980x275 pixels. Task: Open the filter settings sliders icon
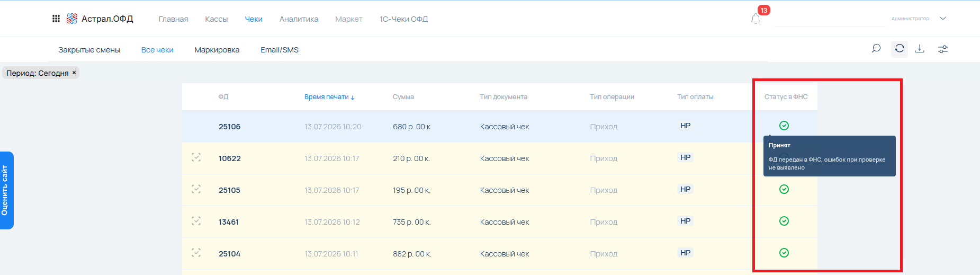(943, 49)
